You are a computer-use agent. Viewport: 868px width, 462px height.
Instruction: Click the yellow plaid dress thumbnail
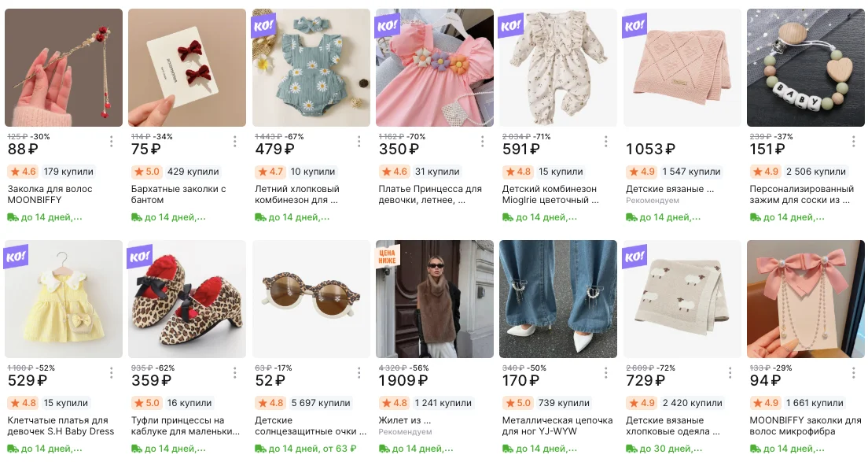tap(63, 300)
